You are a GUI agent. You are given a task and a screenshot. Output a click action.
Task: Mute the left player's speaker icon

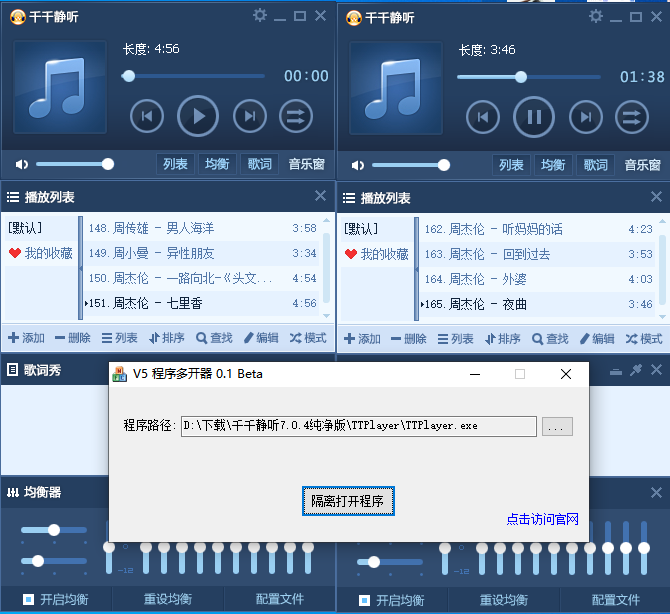[21, 164]
